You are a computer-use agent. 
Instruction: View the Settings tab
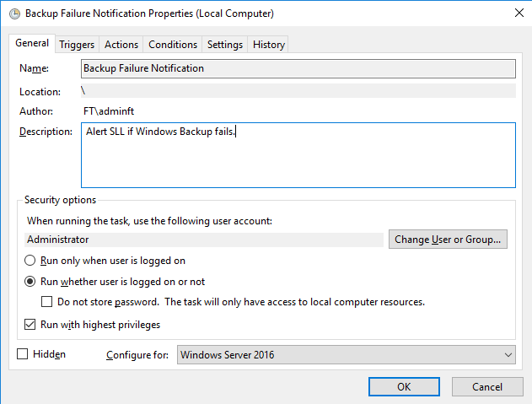(225, 45)
